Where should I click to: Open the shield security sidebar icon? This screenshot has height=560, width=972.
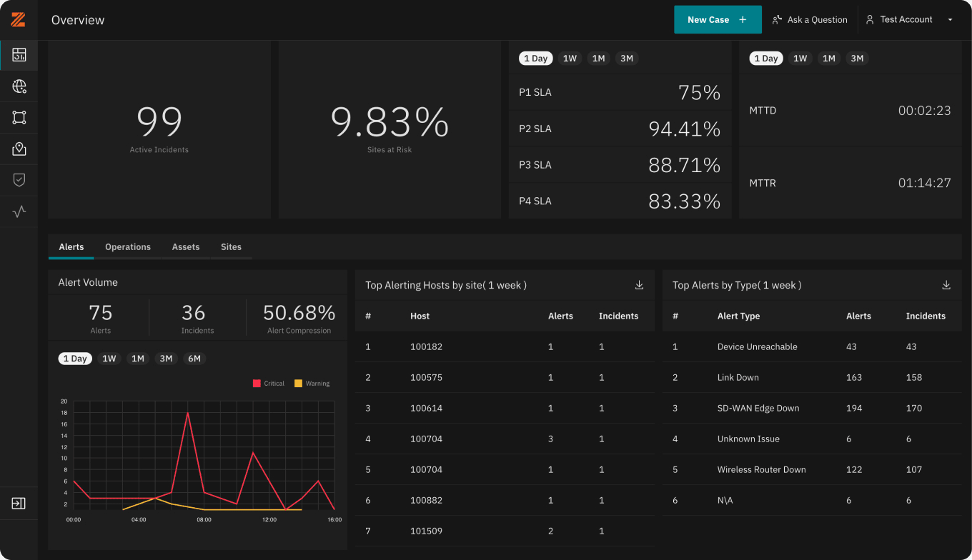click(19, 180)
